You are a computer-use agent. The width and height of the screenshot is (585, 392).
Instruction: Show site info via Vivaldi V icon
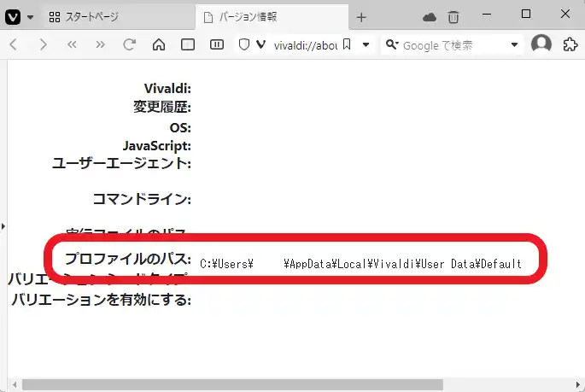pos(261,44)
